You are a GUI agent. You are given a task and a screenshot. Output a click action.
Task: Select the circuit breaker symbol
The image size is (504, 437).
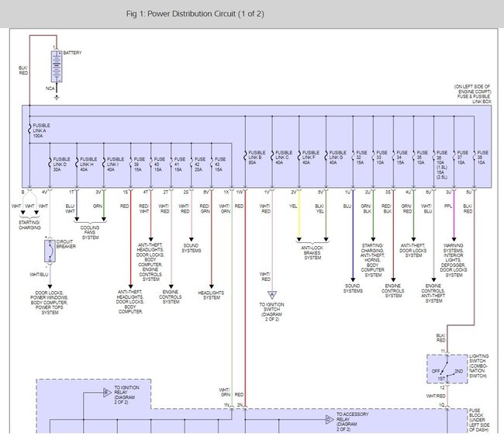[x=50, y=251]
